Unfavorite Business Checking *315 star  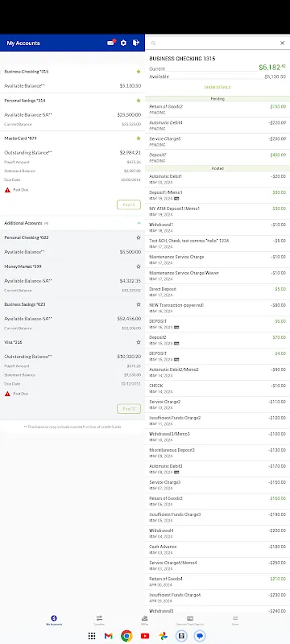click(139, 72)
